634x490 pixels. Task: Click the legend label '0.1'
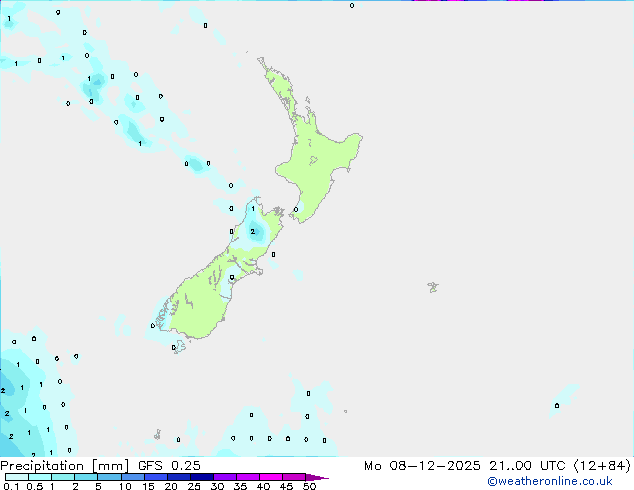11,486
